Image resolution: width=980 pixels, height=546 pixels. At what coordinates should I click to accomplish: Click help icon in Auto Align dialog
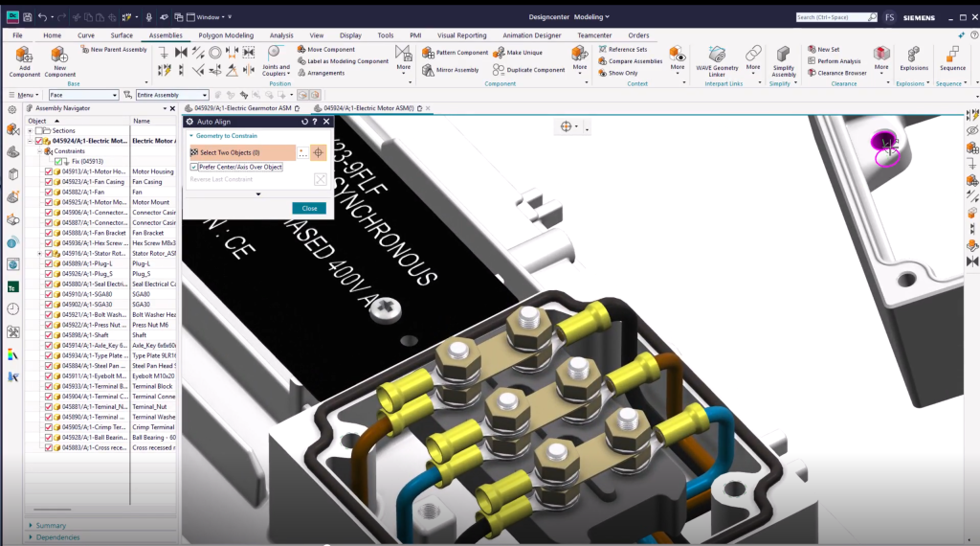point(315,122)
